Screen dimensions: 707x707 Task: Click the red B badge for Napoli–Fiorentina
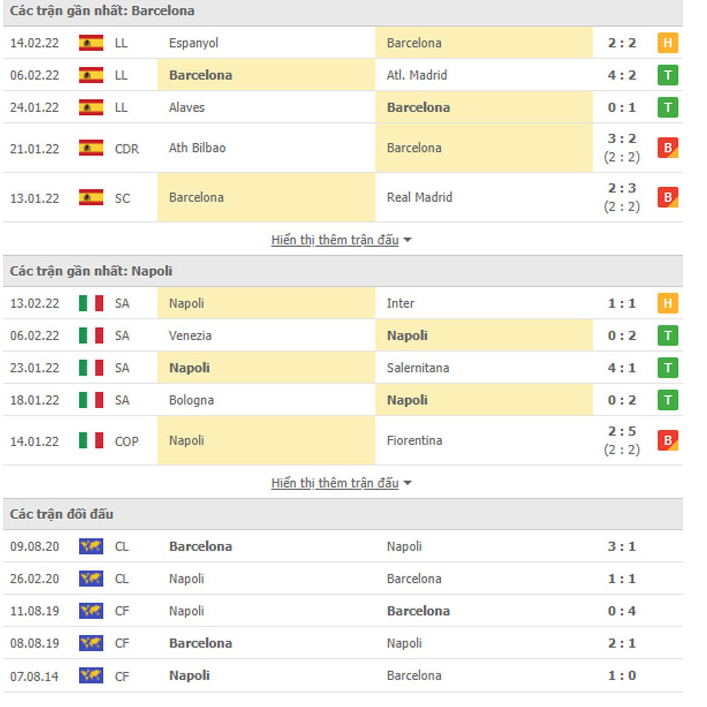click(668, 440)
